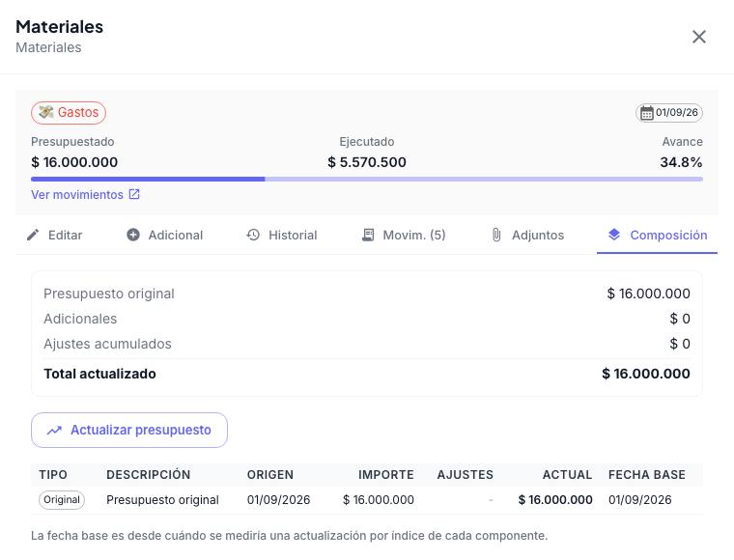
Task: Click the Presupuestado amount $ 16.000.000
Action: click(x=74, y=162)
